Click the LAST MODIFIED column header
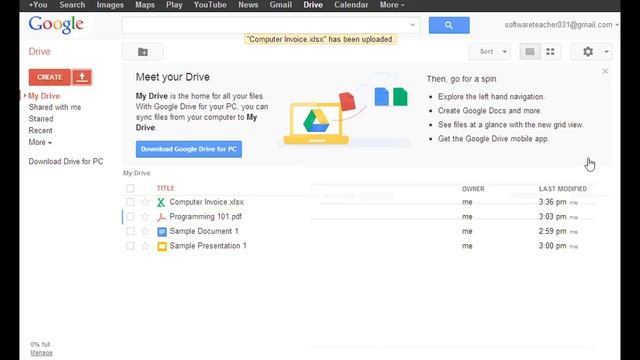Screen dimensions: 640x360 coord(562,189)
